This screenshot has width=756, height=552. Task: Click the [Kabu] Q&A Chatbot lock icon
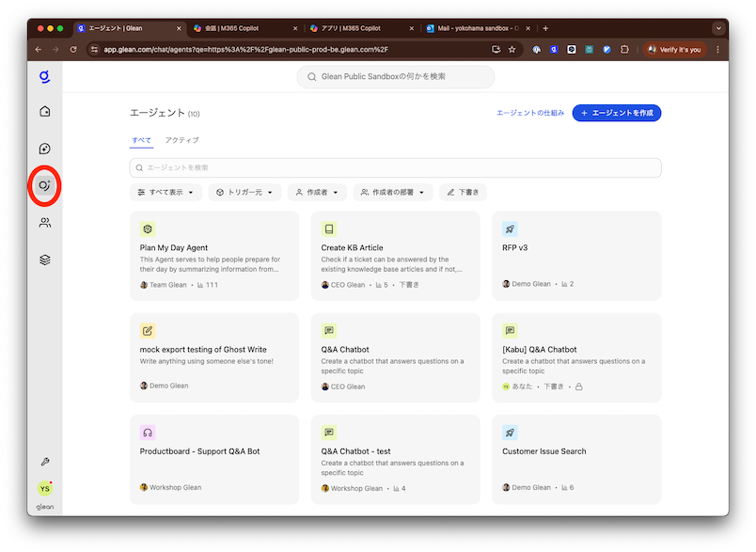[579, 386]
